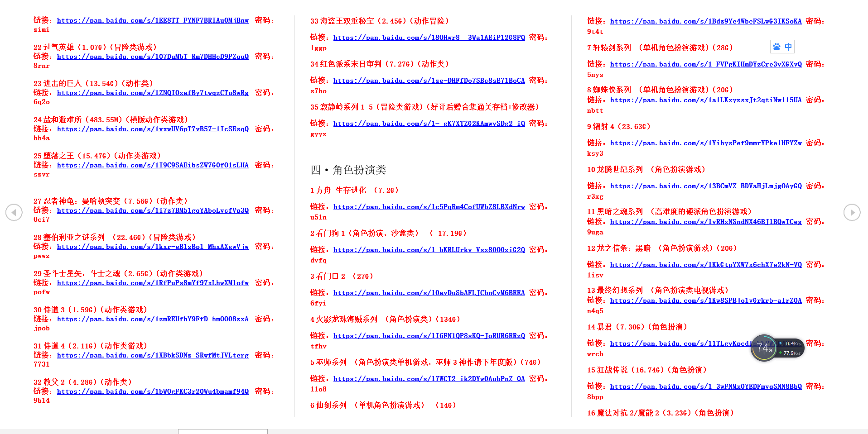This screenshot has height=434, width=868.
Task: Open Baidu link with password zimi
Action: click(153, 20)
